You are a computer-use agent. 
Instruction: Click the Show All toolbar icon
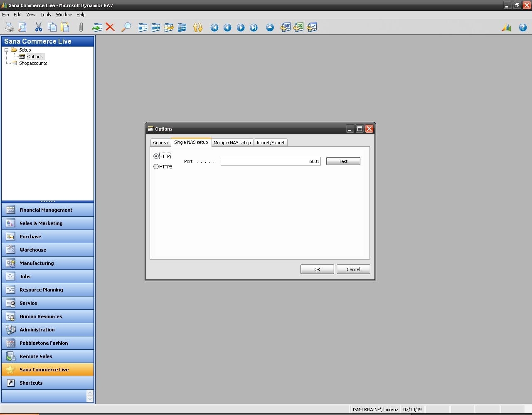coord(182,27)
